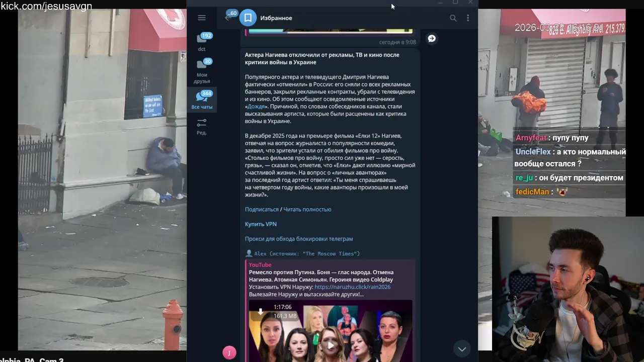This screenshot has width=644, height=362.
Task: Click username UncleFlex in stream chat
Action: [x=533, y=151]
